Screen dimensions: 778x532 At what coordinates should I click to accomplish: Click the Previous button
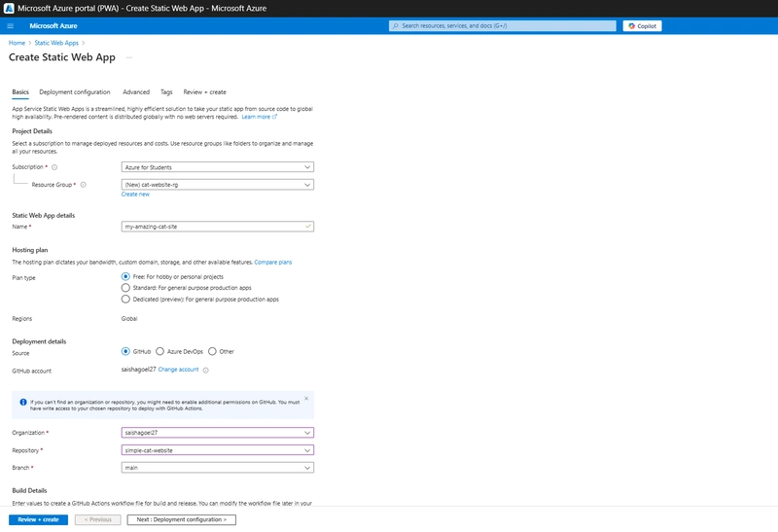pos(98,519)
